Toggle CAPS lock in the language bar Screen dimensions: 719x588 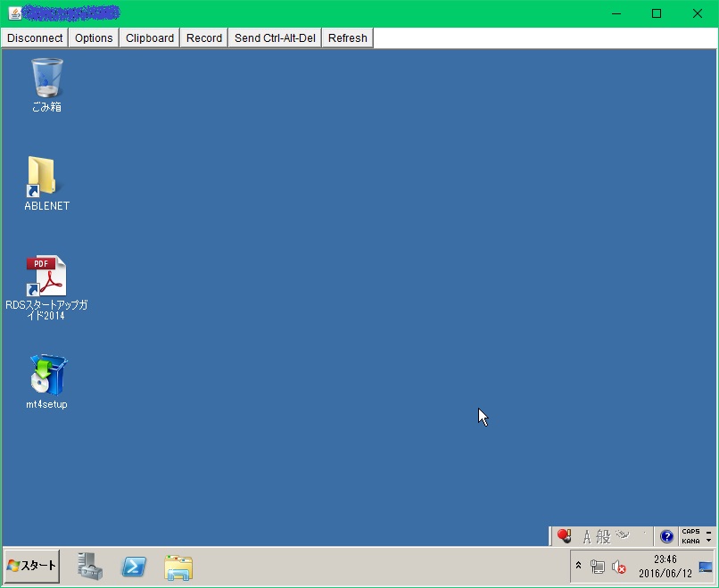pos(690,532)
